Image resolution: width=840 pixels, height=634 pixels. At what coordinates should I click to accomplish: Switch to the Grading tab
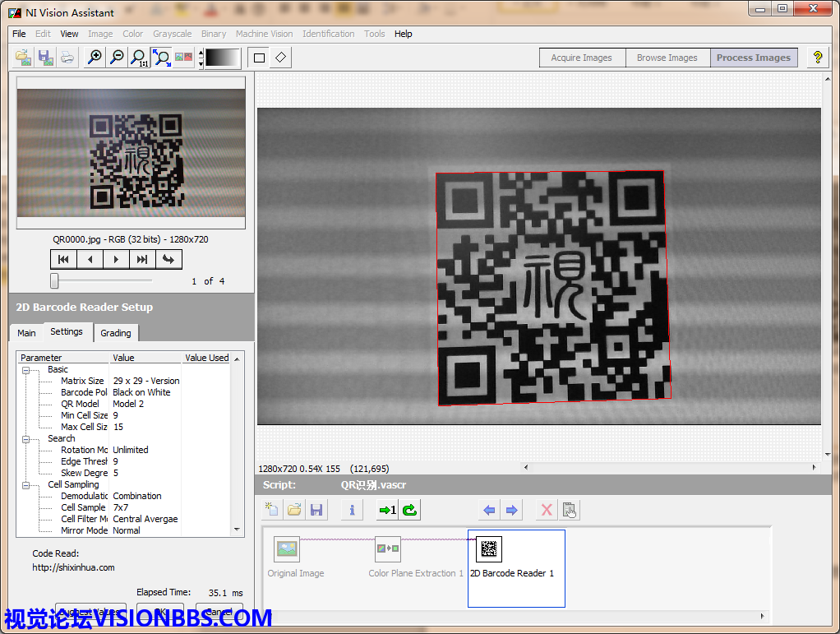[x=116, y=333]
